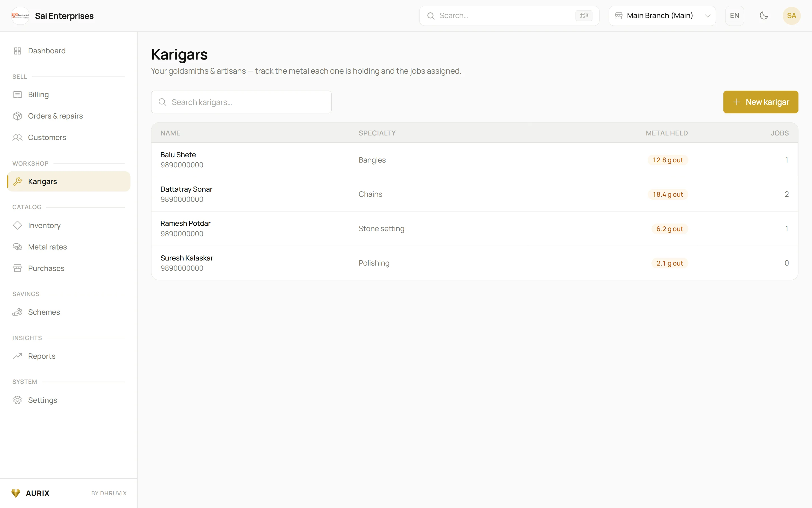Click the Sai Enterprises logo image
This screenshot has height=508, width=812.
click(20, 16)
